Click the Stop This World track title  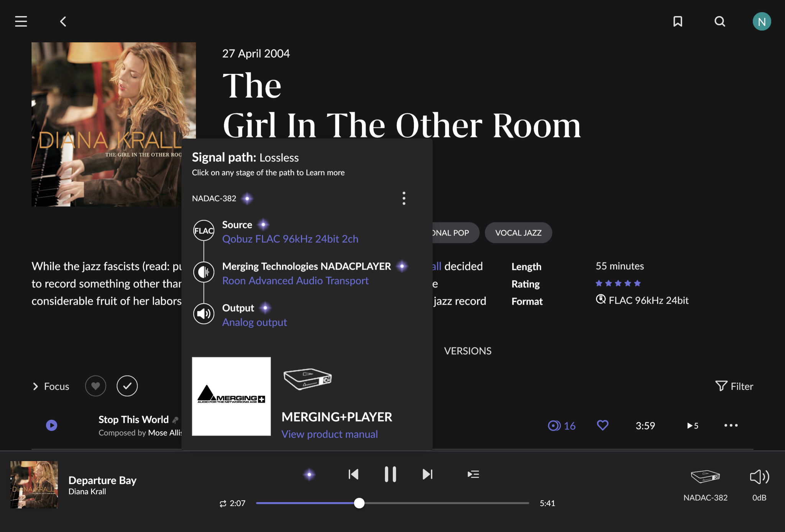click(x=133, y=420)
